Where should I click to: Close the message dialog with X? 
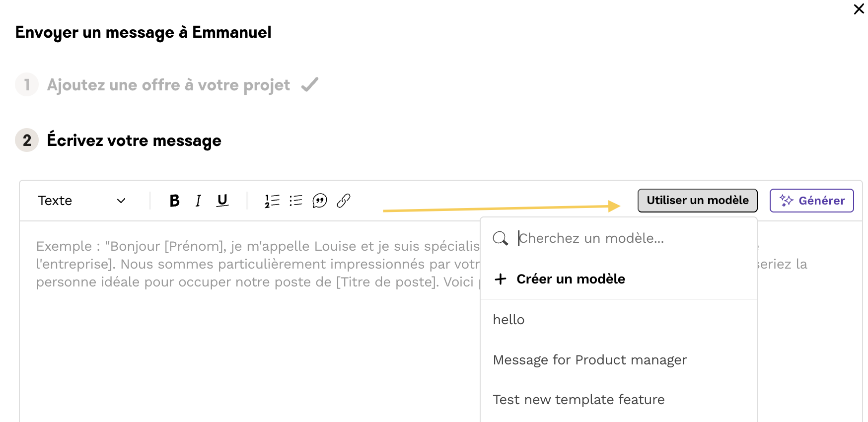pos(859,9)
